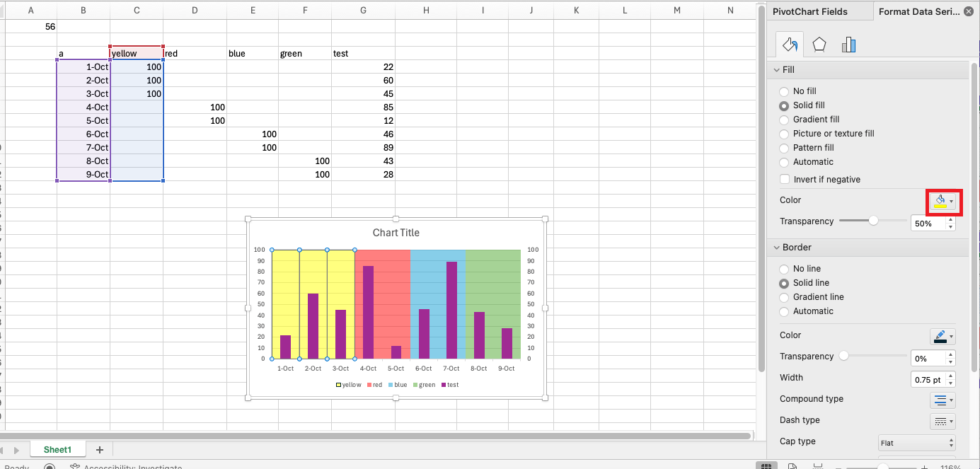Click the border Transparency stepper arrows
Image resolution: width=980 pixels, height=469 pixels.
click(x=950, y=358)
